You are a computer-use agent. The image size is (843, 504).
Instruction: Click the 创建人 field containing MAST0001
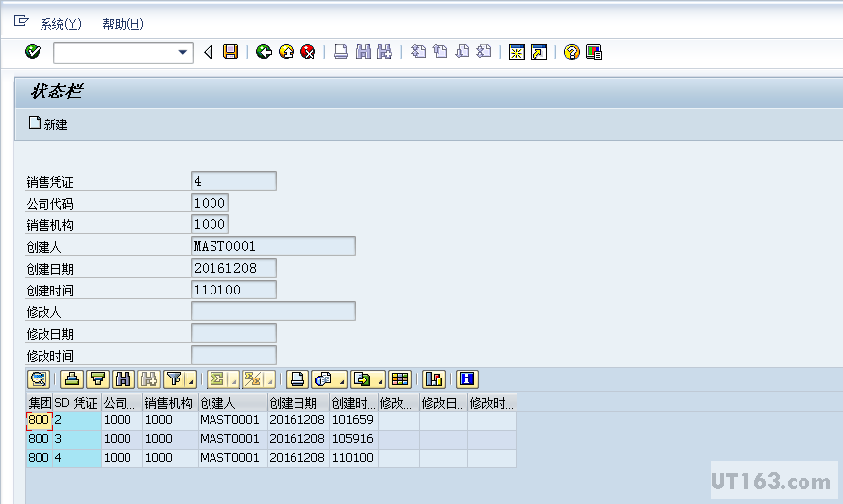[273, 246]
